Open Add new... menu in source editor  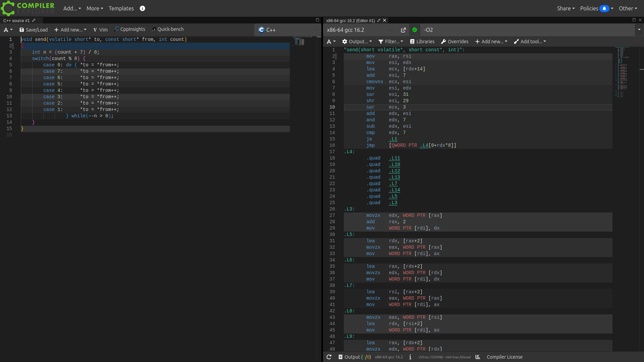(x=70, y=30)
